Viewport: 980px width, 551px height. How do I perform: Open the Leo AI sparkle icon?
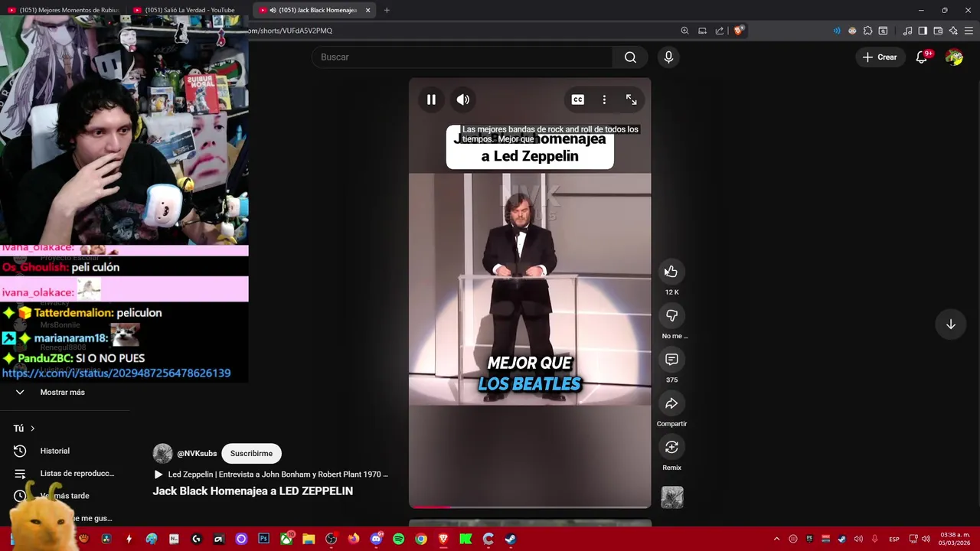953,31
